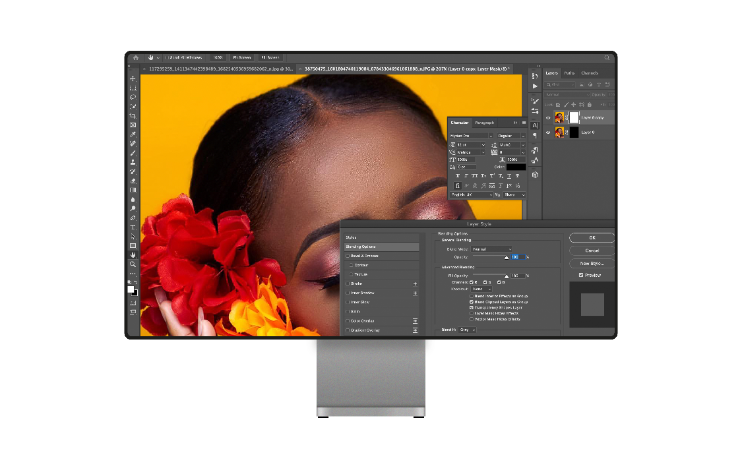Screen dimensions: 742x476
Task: Open the Layers panel blend mode dropdown
Action: [565, 95]
